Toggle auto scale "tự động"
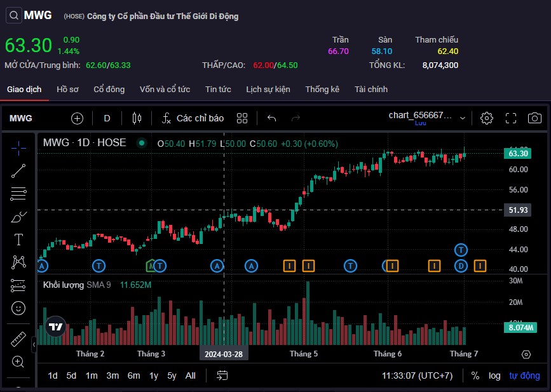Image resolution: width=551 pixels, height=392 pixels. [x=524, y=375]
